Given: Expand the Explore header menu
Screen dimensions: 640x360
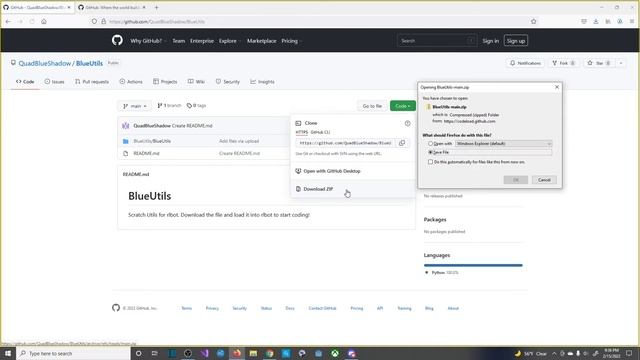Looking at the screenshot, I should pos(229,41).
